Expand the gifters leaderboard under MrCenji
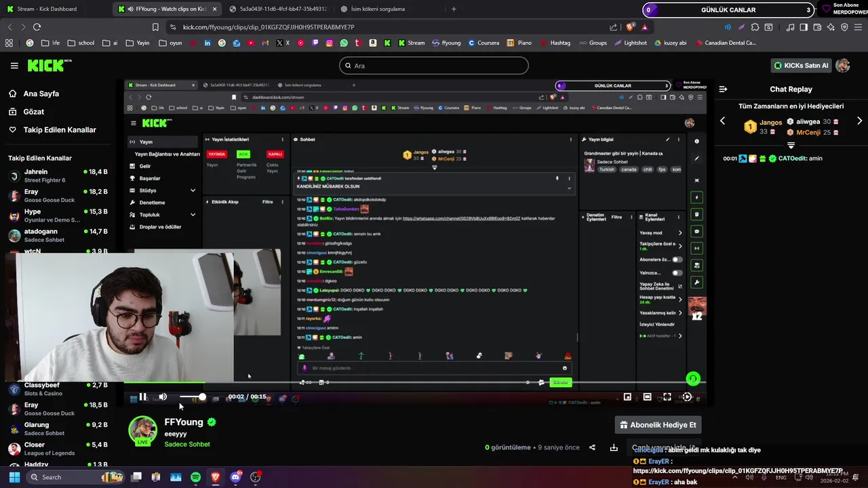The height and width of the screenshot is (488, 868). 791,145
